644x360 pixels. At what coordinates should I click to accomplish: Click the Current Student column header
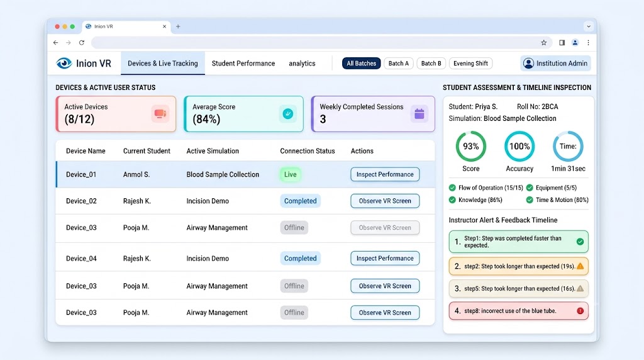tap(147, 151)
